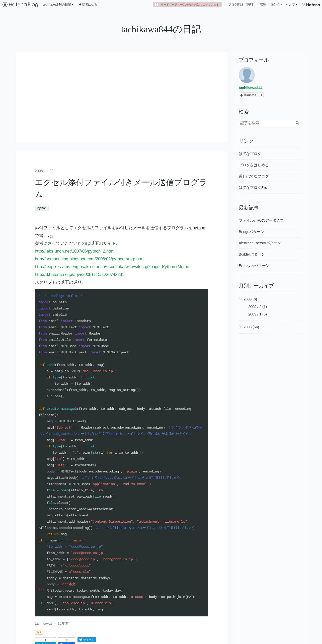Open ブログ開設（無料） link

point(242,5)
